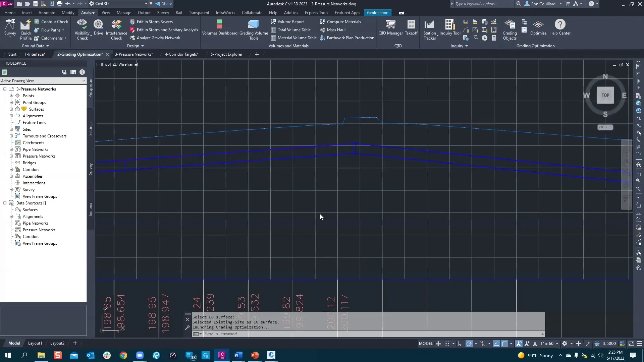Expand the Pipe Networks tree node
The image size is (644, 362).
tap(11, 149)
